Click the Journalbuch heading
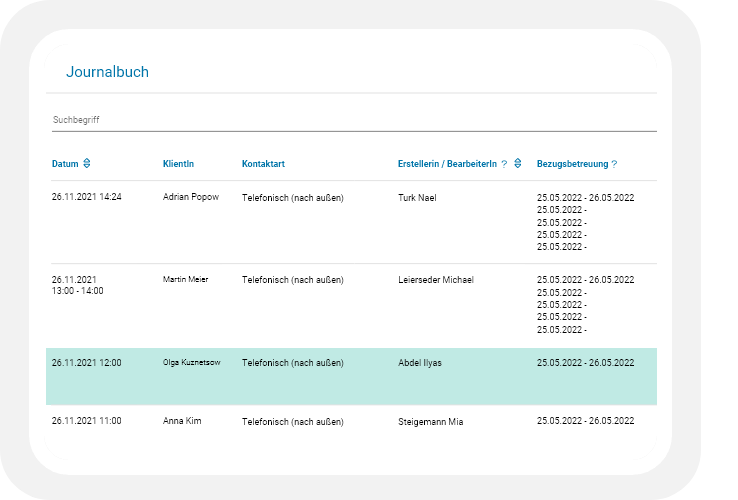 [x=107, y=72]
